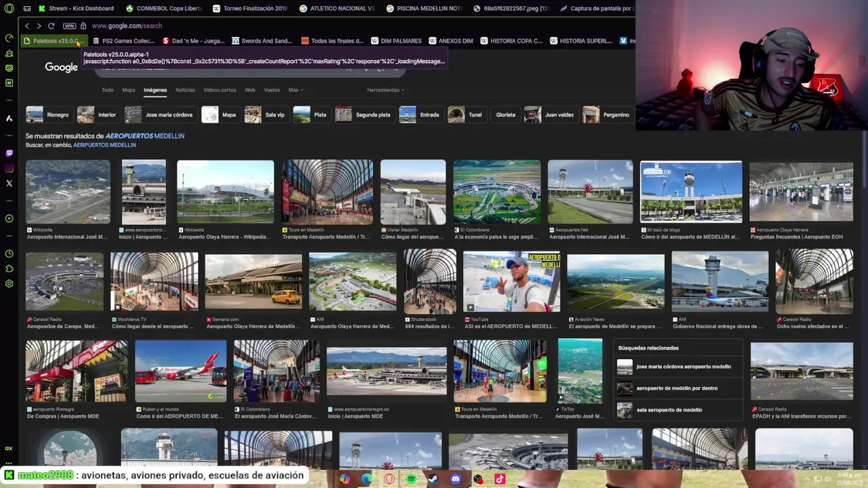Switch to ATLETICO NACIONAL VS tab
Viewport: 868px width, 488px height.
pyautogui.click(x=338, y=9)
